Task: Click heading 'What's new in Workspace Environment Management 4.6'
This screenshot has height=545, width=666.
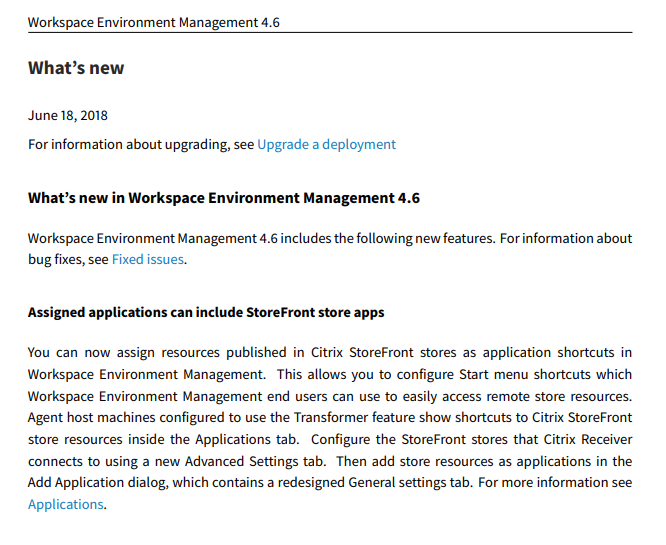Action: (223, 198)
